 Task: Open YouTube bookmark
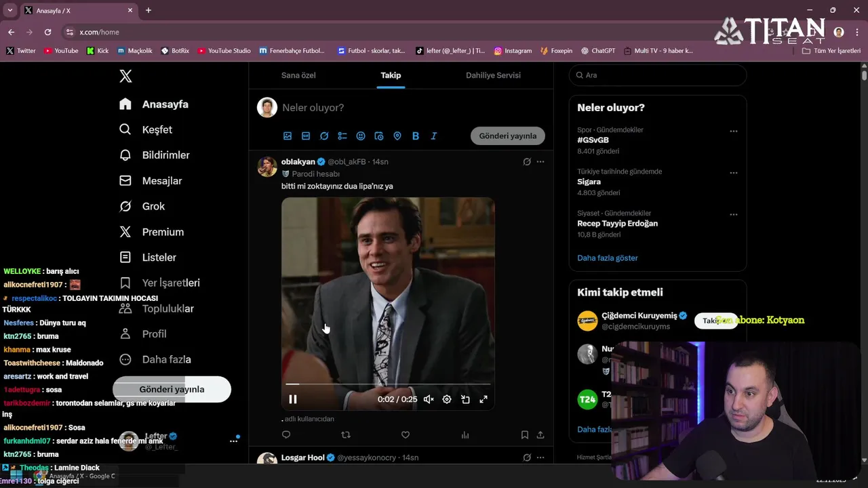click(x=61, y=51)
